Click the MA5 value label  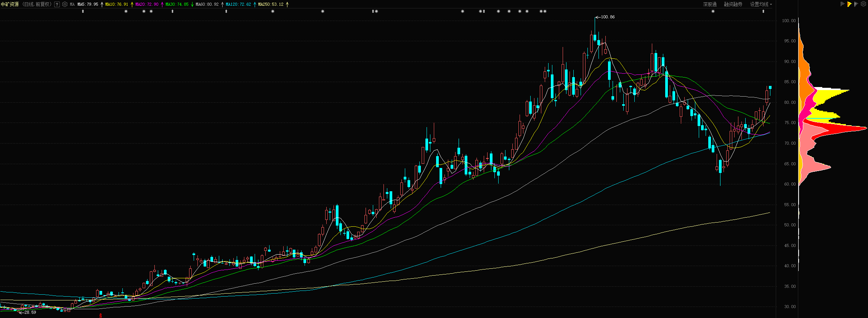click(88, 5)
